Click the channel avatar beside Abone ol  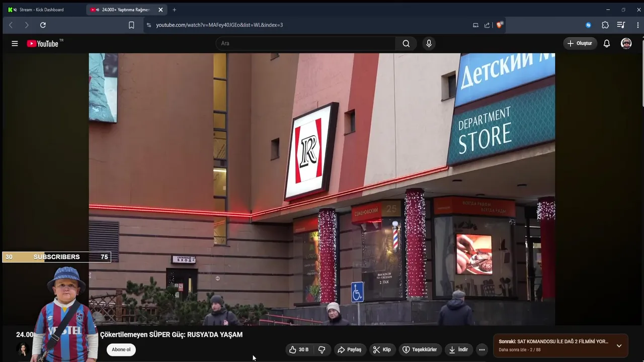coord(23,349)
